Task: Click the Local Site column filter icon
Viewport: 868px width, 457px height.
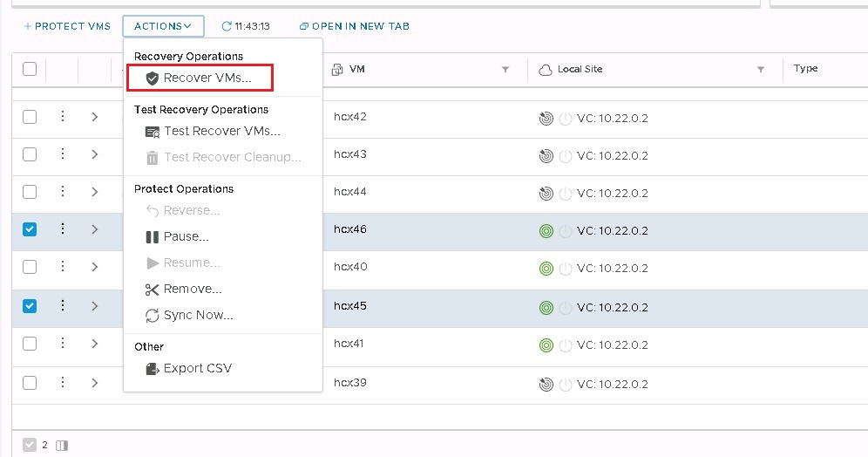Action: 761,69
